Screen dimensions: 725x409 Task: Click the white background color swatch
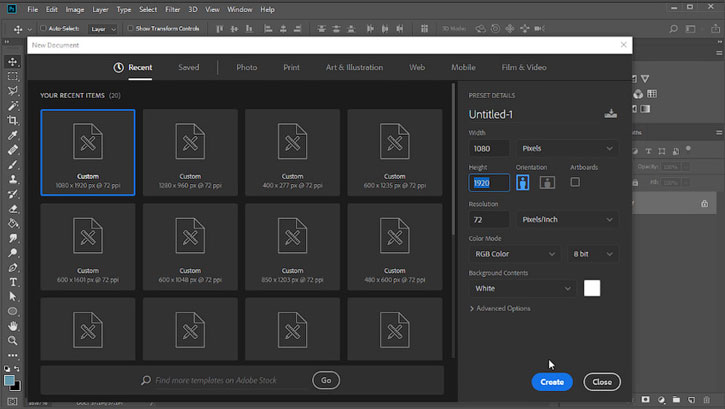(x=592, y=288)
